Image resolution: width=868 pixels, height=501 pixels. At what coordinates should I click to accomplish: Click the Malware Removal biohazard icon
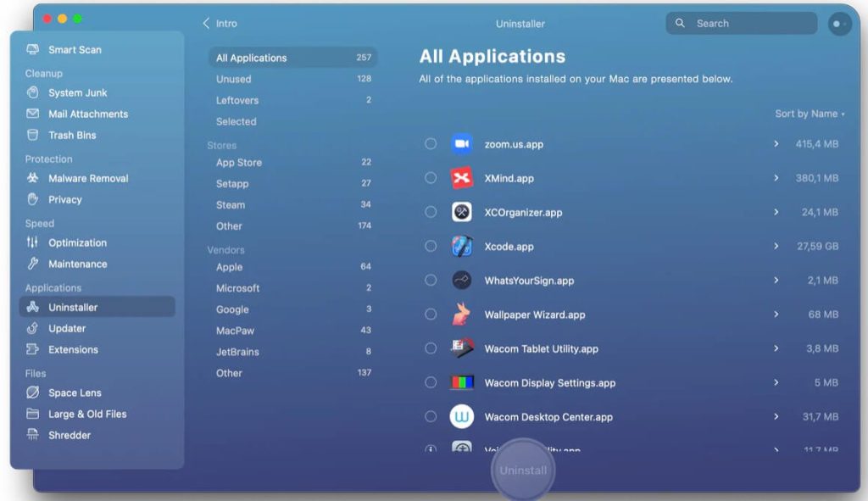pyautogui.click(x=33, y=179)
